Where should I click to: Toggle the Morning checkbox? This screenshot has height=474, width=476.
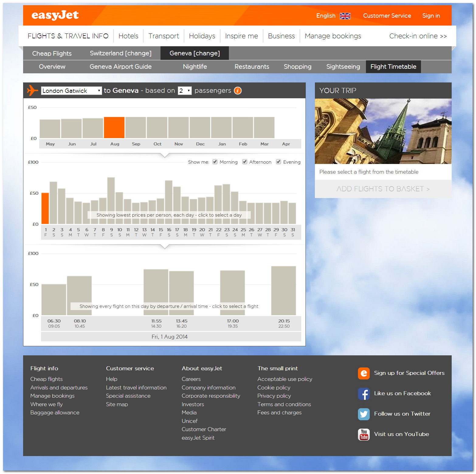pos(215,162)
